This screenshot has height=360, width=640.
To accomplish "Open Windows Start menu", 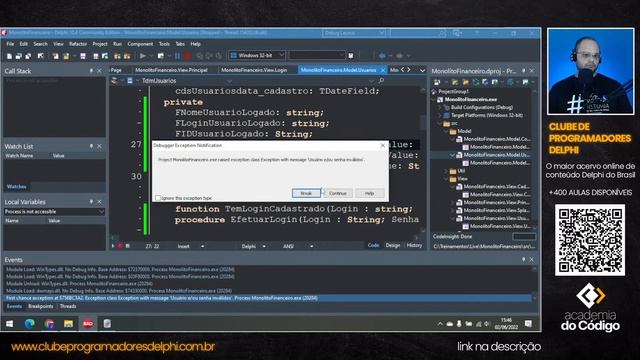I will coord(9,324).
